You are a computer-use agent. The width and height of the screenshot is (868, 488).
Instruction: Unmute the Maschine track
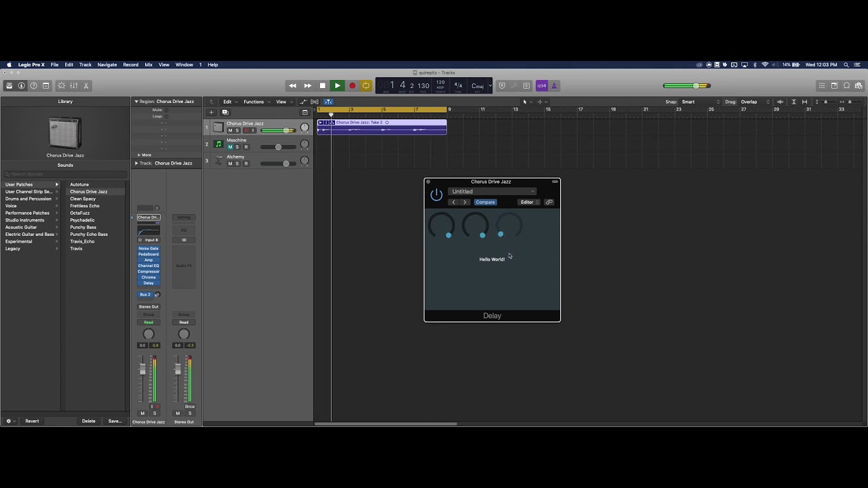pos(230,147)
